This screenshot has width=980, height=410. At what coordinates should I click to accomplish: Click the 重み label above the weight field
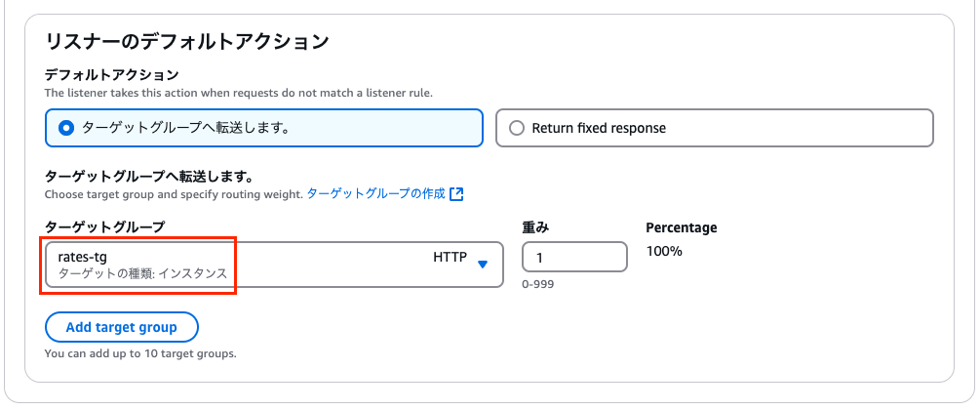(x=535, y=227)
